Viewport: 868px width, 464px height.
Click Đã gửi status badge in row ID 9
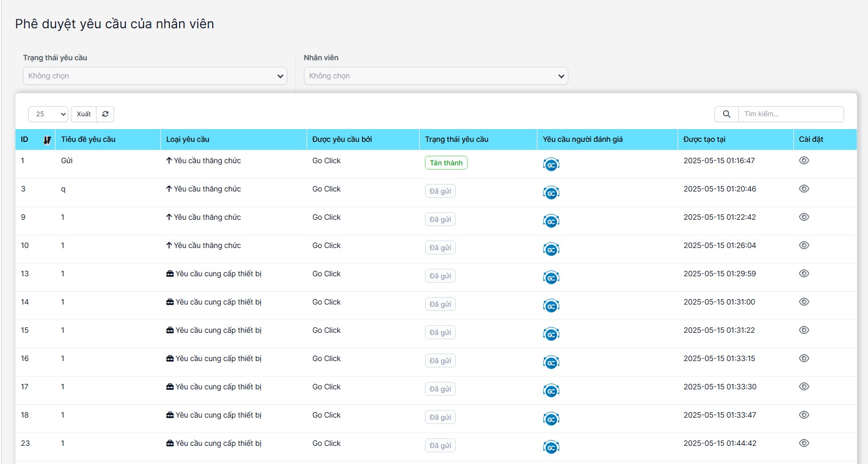point(440,220)
